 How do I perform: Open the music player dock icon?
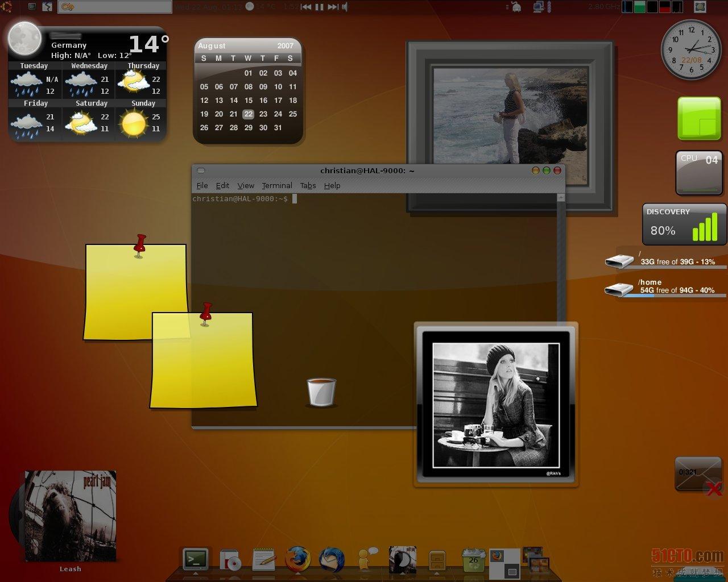coord(402,560)
